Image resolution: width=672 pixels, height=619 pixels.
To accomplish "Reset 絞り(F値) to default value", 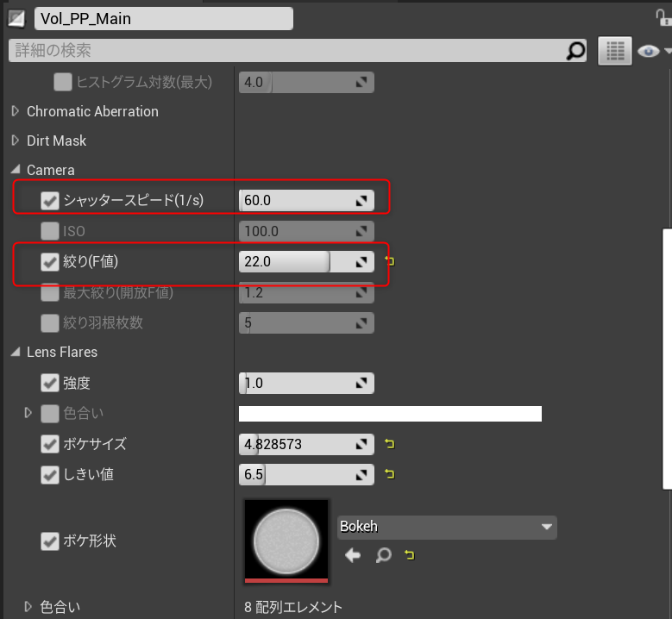I will 390,261.
